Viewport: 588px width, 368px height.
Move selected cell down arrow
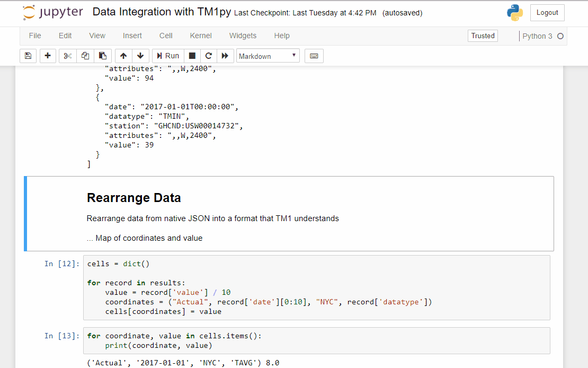(140, 56)
